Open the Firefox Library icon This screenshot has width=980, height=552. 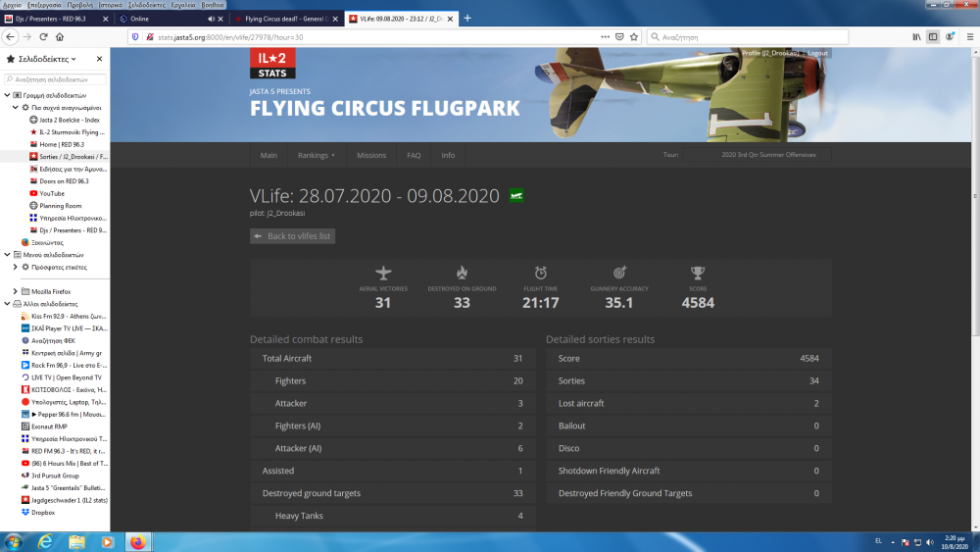916,36
